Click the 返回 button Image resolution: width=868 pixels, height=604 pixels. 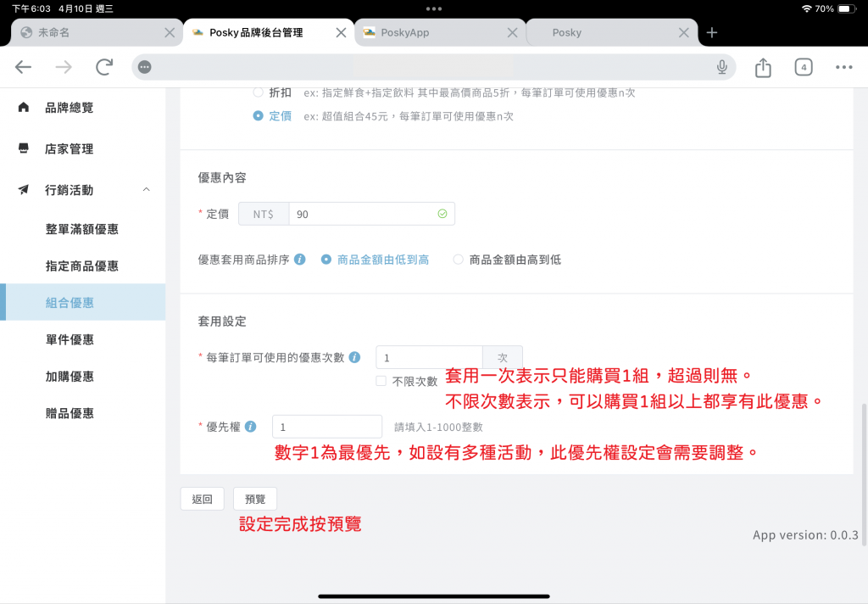(202, 499)
